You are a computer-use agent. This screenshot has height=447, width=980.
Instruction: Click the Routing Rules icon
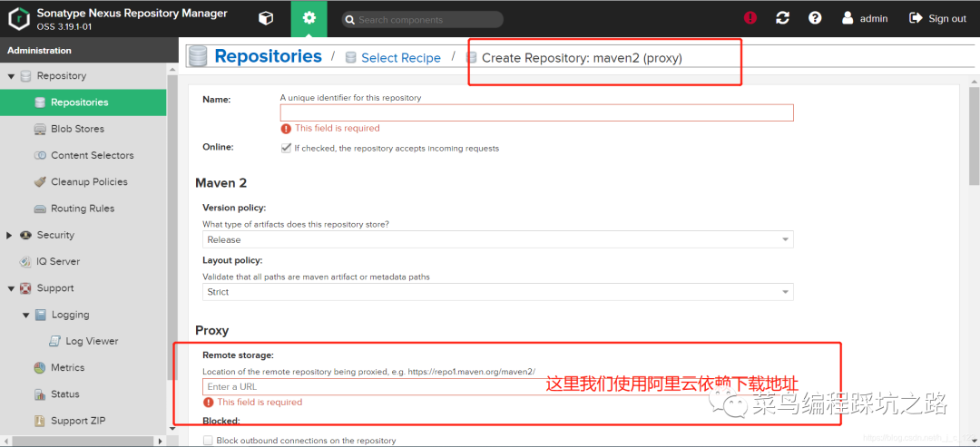(40, 209)
